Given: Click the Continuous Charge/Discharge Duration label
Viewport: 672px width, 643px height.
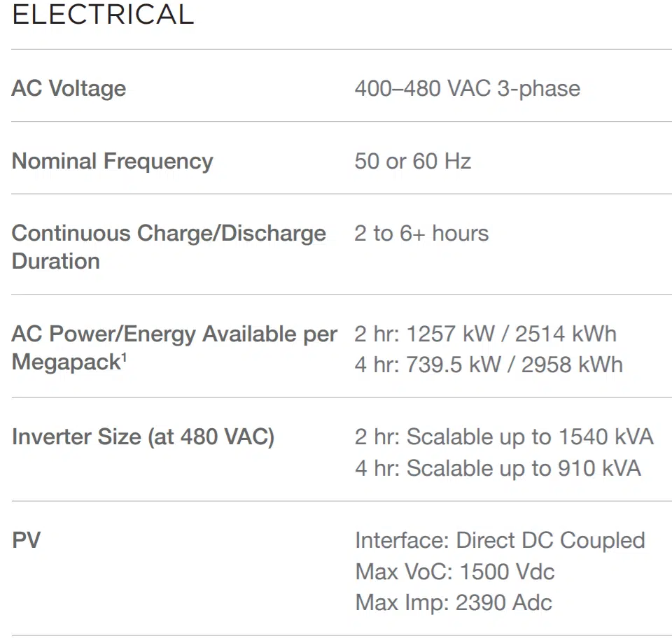Looking at the screenshot, I should (x=169, y=246).
